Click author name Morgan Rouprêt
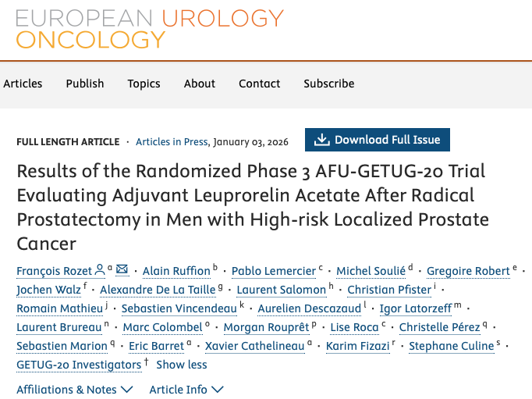Image resolution: width=532 pixels, height=399 pixels. point(266,327)
